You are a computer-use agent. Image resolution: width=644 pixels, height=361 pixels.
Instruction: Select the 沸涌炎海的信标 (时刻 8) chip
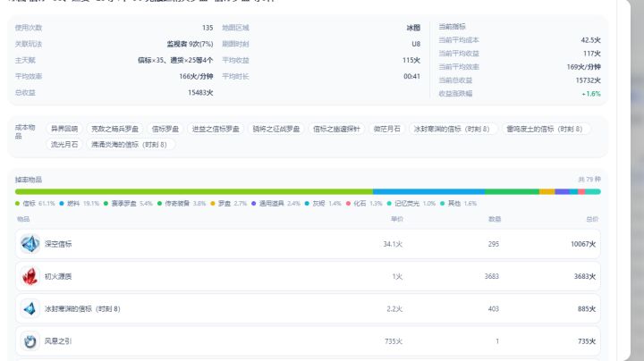(x=129, y=145)
